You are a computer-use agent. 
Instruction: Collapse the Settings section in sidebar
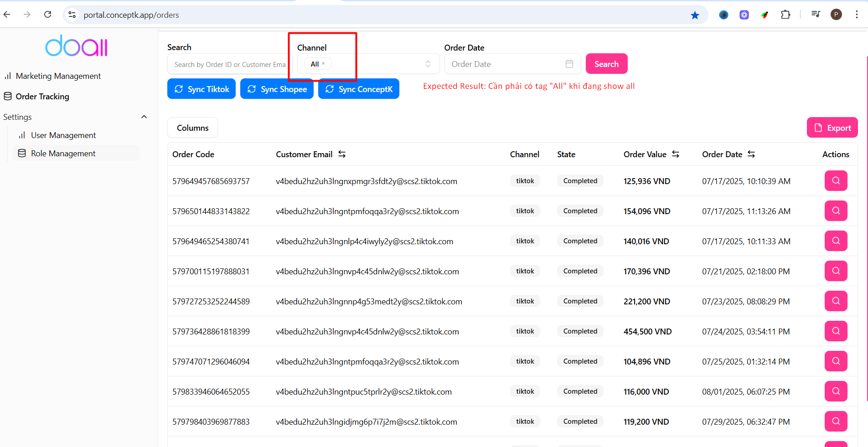click(144, 117)
